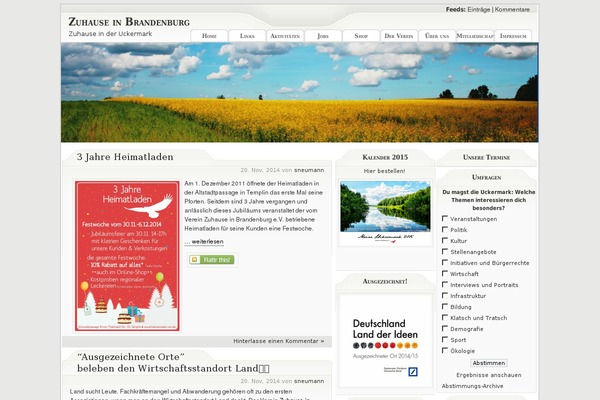Screen dimensions: 600x400
Task: Open the Der Verein tab
Action: pyautogui.click(x=399, y=36)
